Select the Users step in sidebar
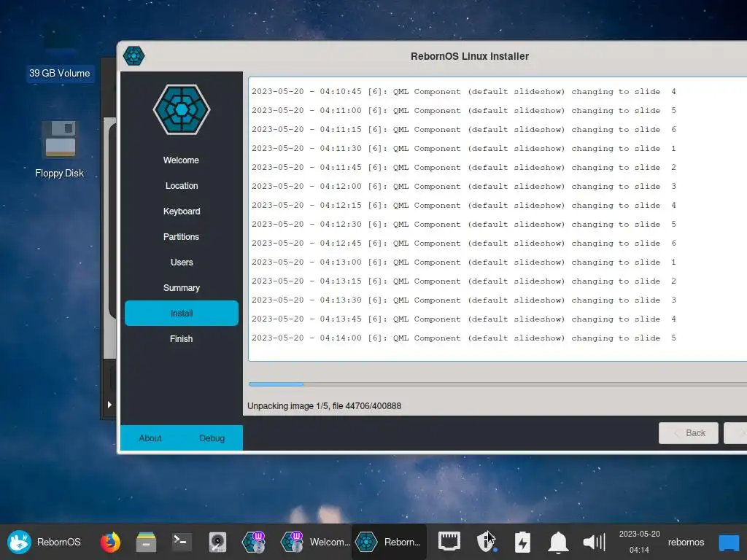Image resolution: width=747 pixels, height=560 pixels. coord(182,262)
